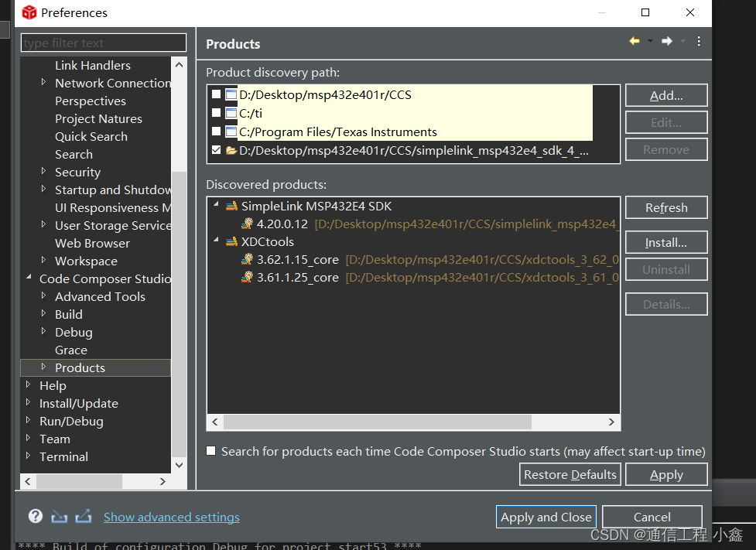Open the three-dot view menu
The width and height of the screenshot is (756, 550).
(x=699, y=43)
